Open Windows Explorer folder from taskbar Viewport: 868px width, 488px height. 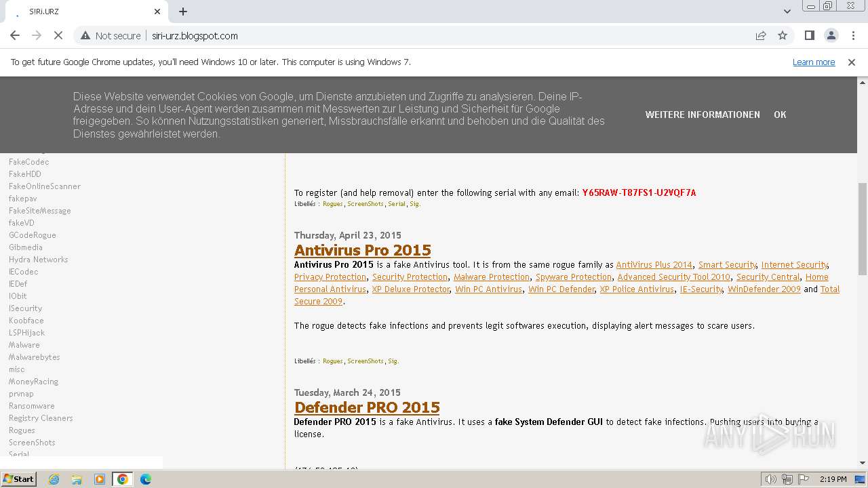click(77, 479)
